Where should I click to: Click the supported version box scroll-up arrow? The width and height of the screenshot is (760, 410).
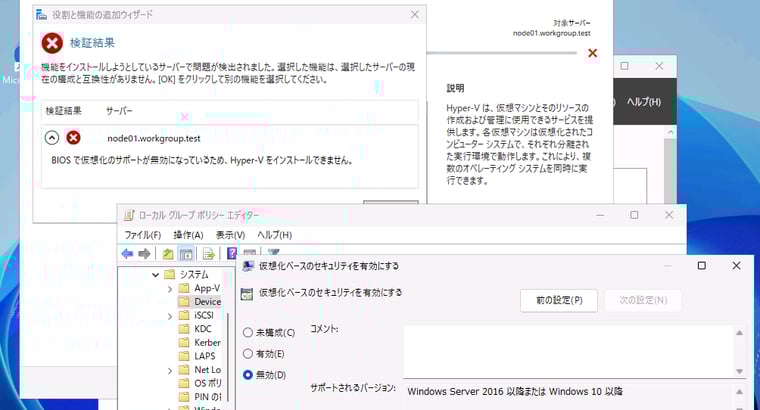click(739, 392)
